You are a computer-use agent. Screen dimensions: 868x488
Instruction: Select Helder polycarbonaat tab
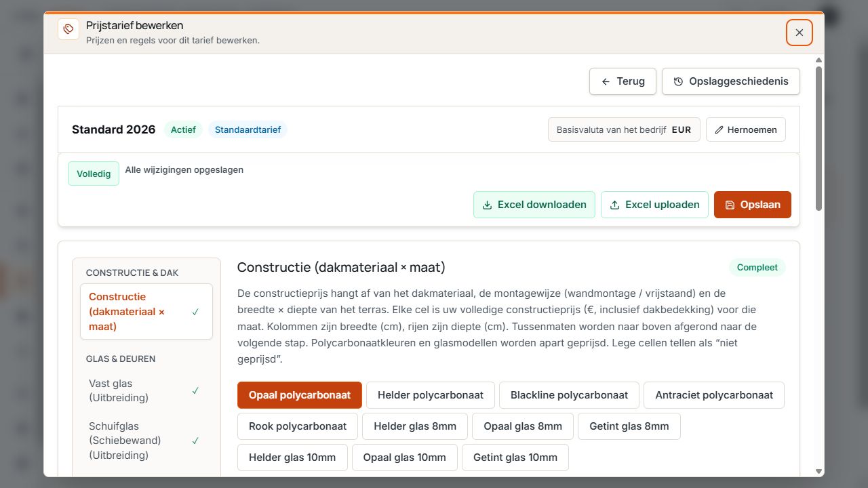point(431,395)
